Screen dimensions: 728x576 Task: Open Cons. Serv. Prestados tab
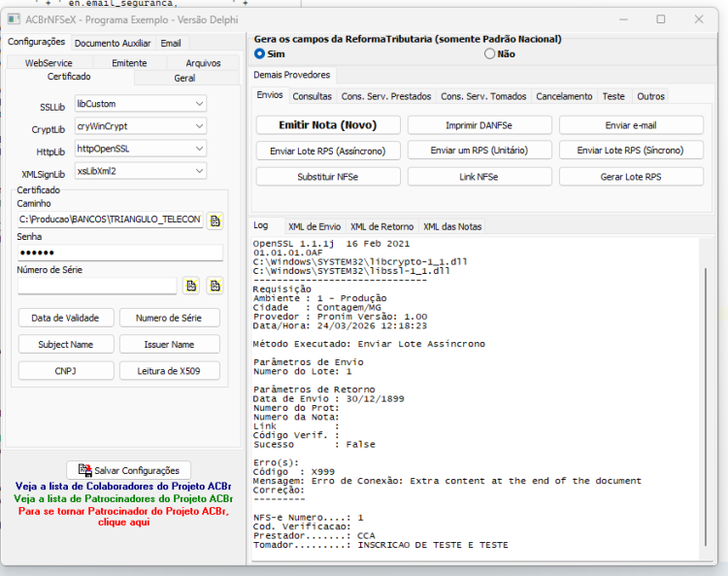coord(386,96)
